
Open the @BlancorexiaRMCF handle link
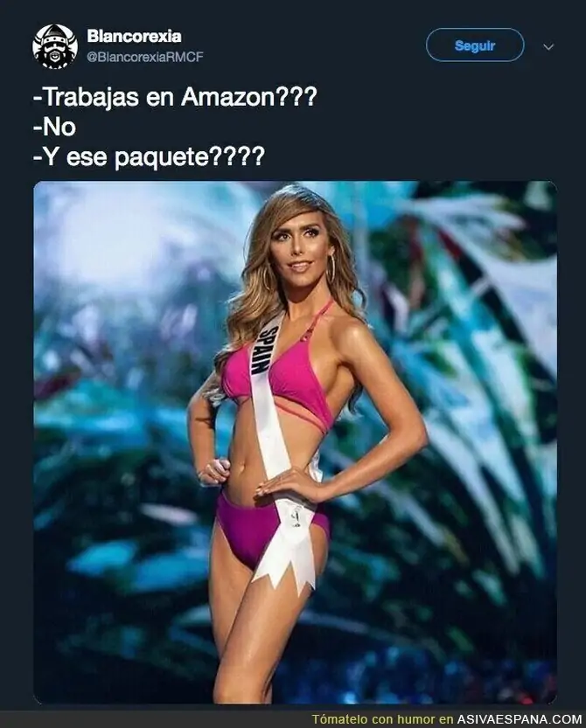point(145,57)
